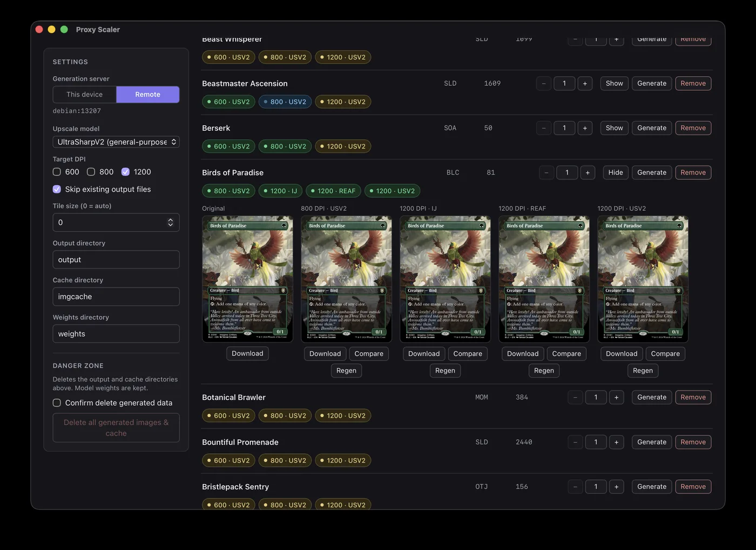Open the 800 DPI · USV2 thumbnail
Image resolution: width=756 pixels, height=550 pixels.
tap(346, 279)
